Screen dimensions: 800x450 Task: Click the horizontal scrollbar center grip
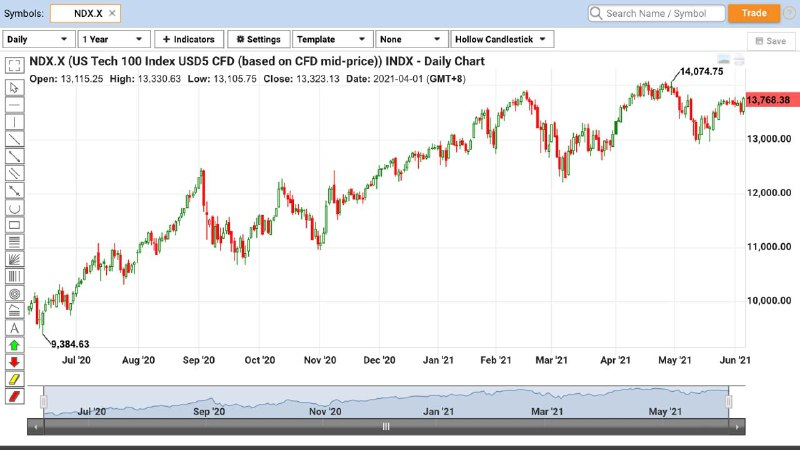point(386,427)
